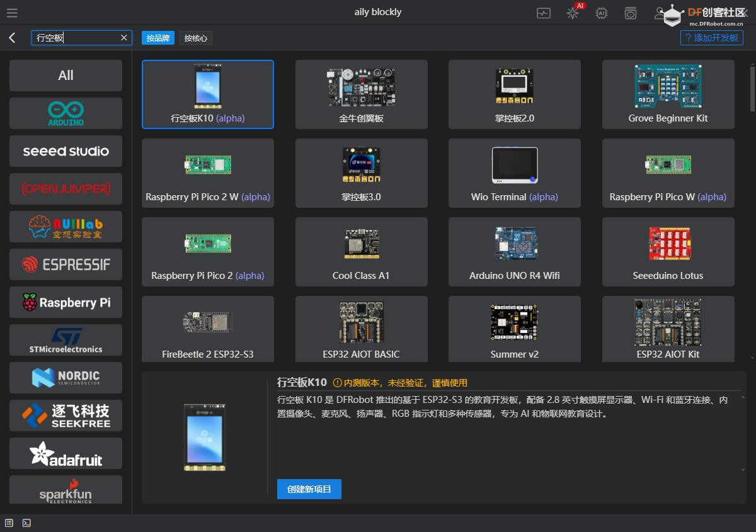
Task: Click the 创建新项目 button
Action: [x=309, y=489]
